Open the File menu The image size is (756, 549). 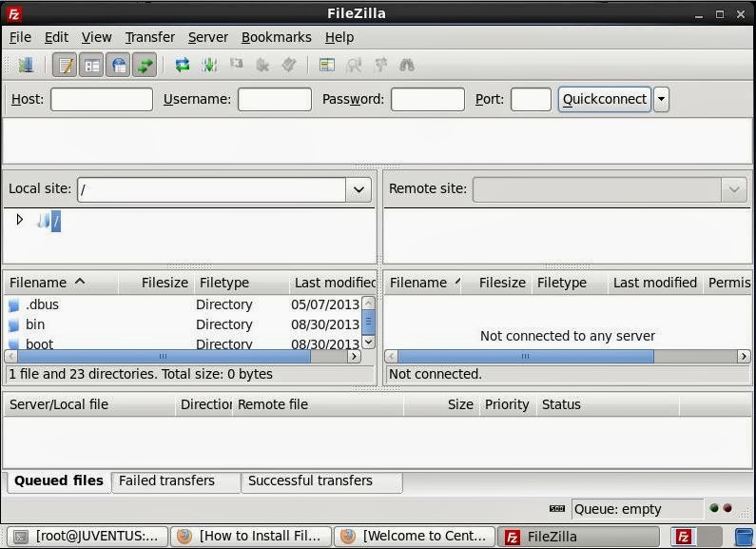(20, 37)
